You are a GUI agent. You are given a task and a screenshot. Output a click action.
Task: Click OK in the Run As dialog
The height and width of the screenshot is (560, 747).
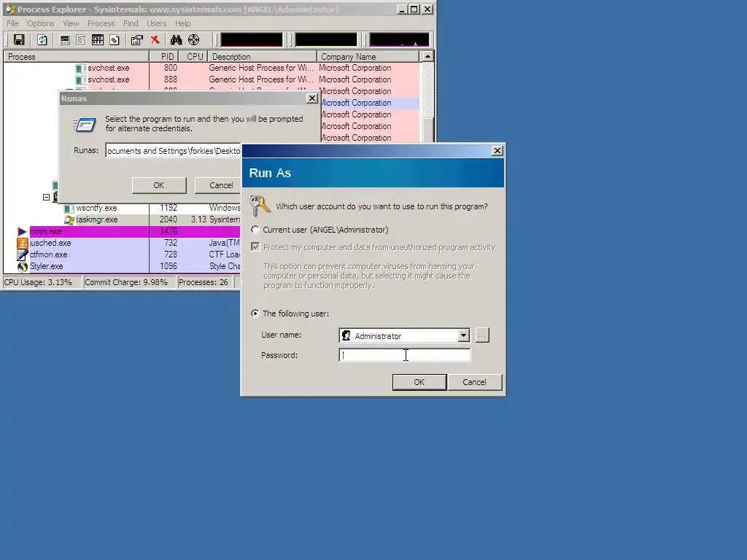tap(419, 382)
